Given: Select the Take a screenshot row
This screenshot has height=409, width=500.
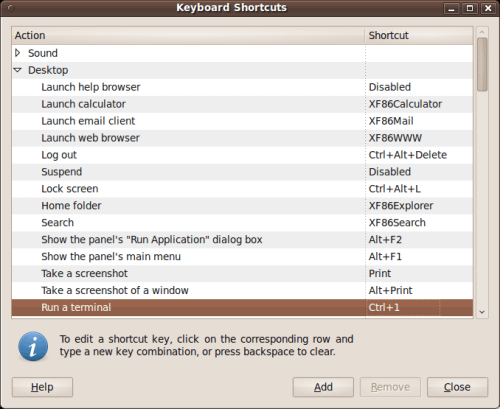Looking at the screenshot, I should pos(242,273).
